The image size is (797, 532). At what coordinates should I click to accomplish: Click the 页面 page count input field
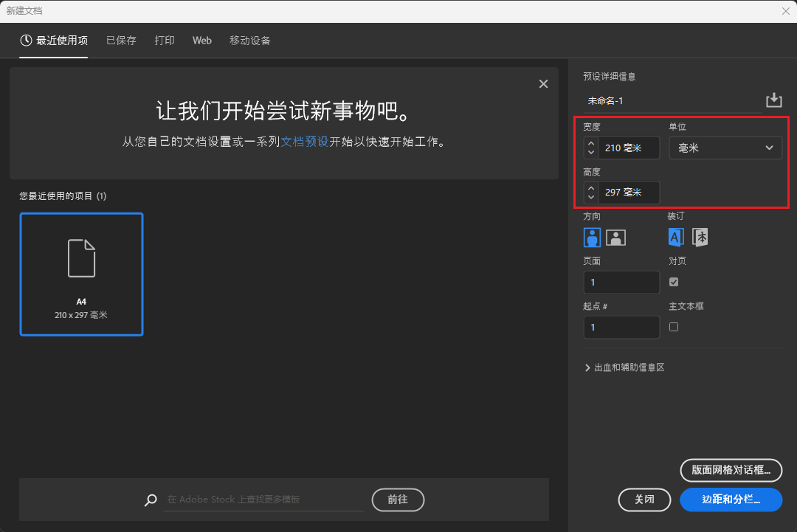click(x=621, y=283)
